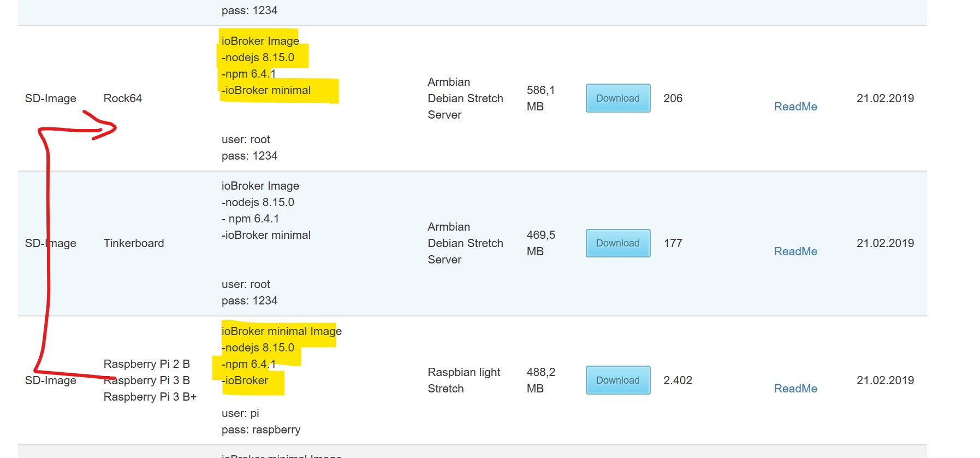Click the 206 download count

[673, 98]
